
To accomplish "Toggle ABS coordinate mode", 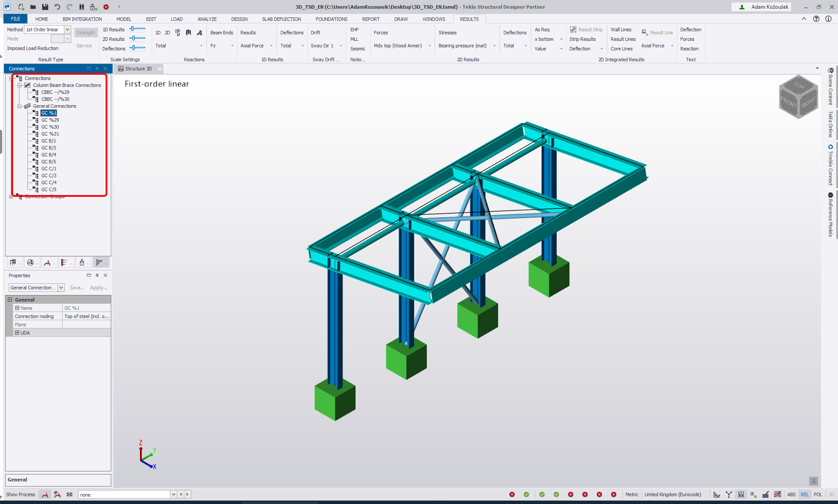I will click(x=791, y=494).
